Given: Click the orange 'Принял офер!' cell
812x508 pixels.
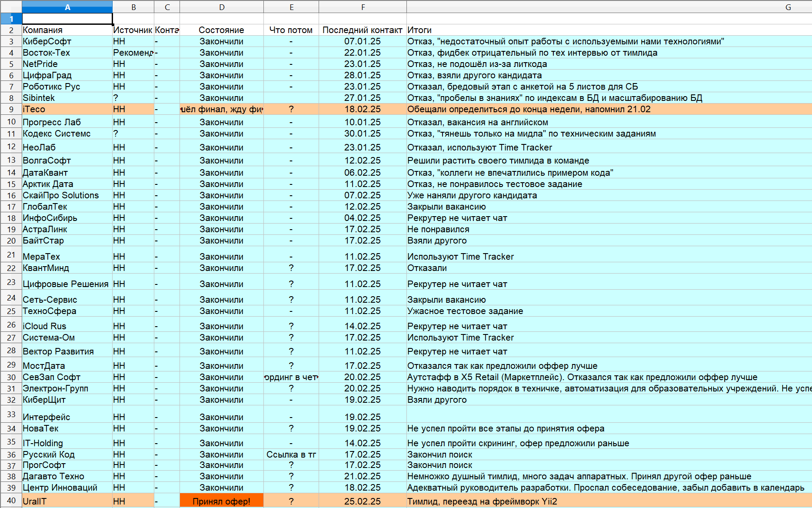Looking at the screenshot, I should pos(221,501).
